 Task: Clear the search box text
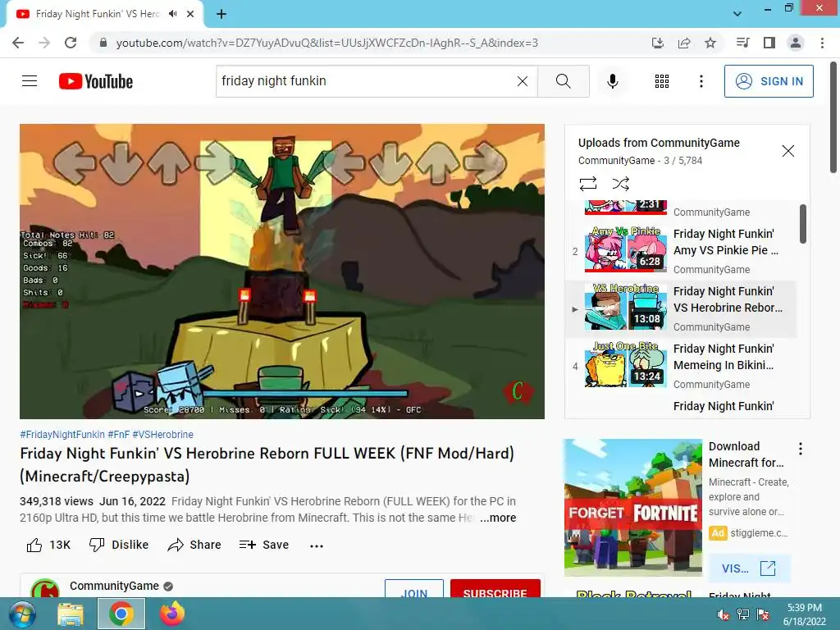coord(523,81)
